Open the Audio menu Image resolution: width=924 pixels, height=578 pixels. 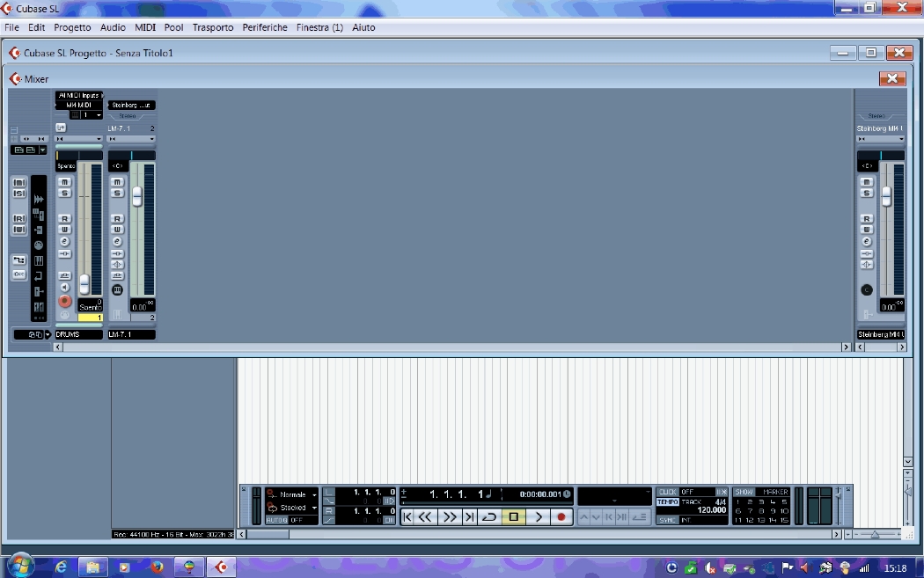click(113, 27)
